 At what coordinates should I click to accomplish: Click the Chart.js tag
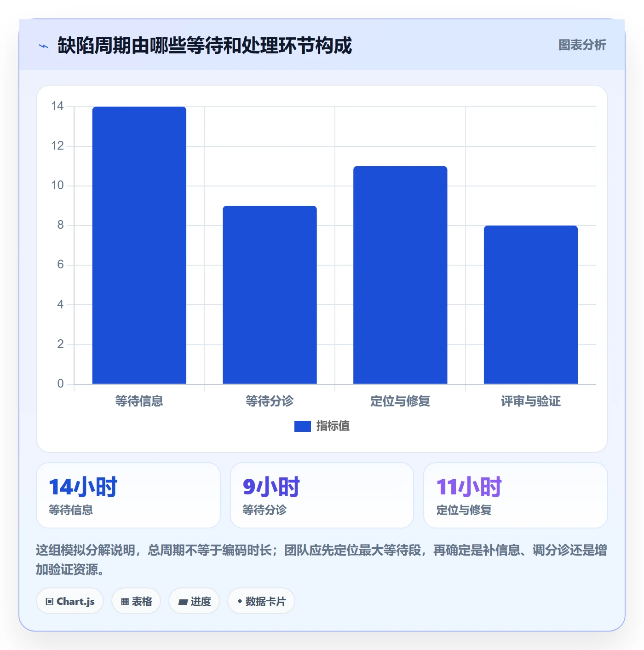(x=70, y=601)
